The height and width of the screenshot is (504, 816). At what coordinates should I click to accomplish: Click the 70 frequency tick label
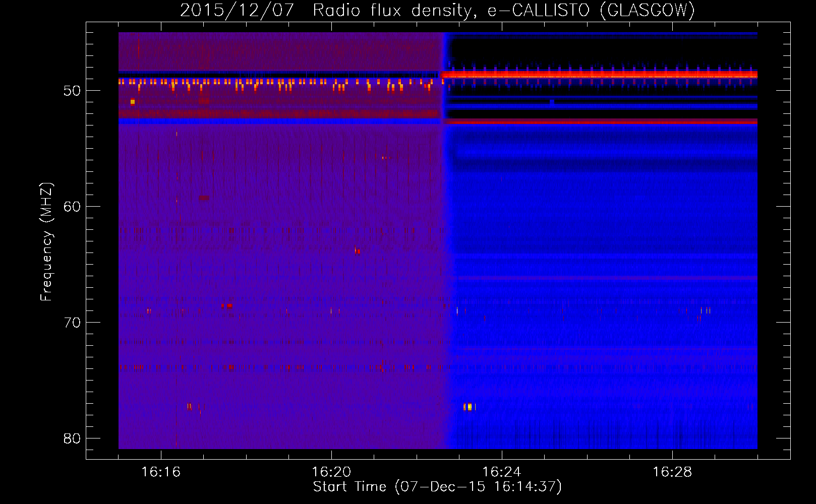click(x=72, y=323)
